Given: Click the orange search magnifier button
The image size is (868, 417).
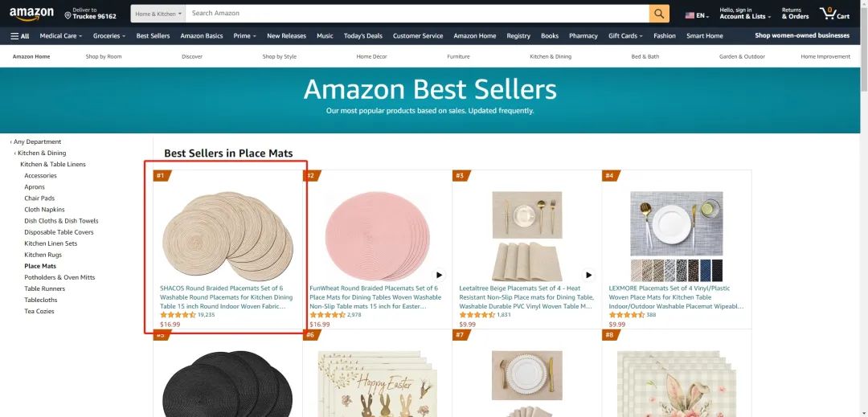Looking at the screenshot, I should tap(659, 14).
